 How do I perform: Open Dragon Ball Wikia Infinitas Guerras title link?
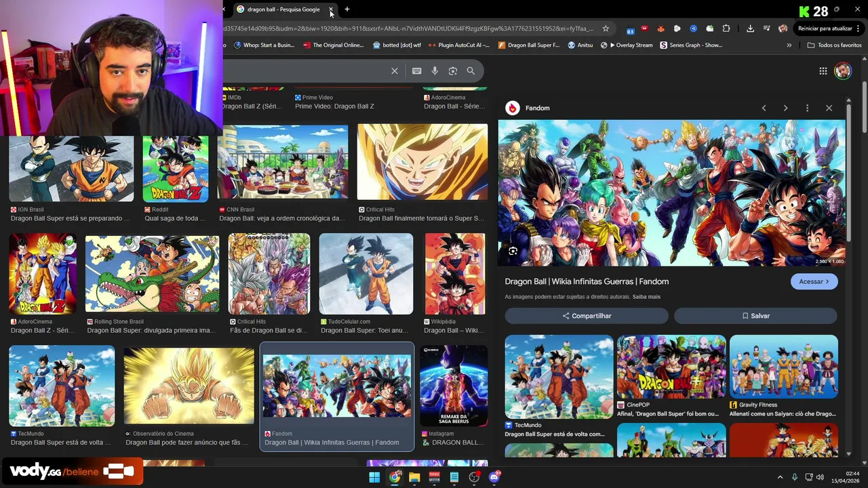[587, 281]
